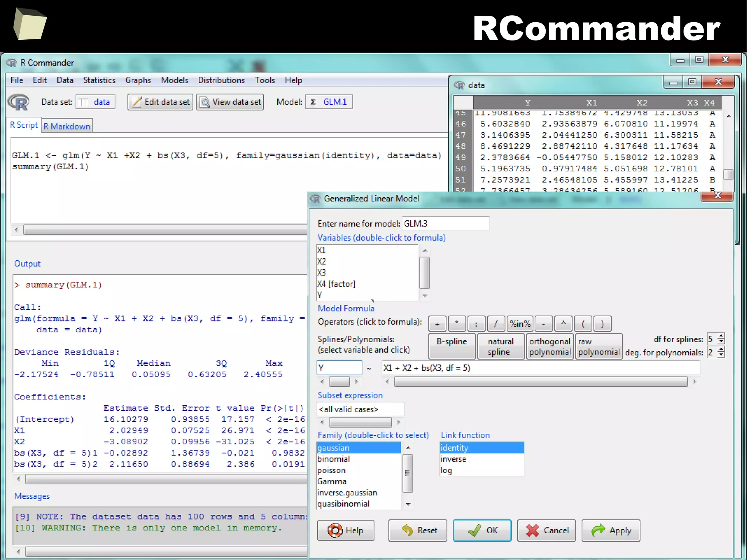Select poisson in the Family list
Screen dimensions: 747x560
(x=359, y=470)
